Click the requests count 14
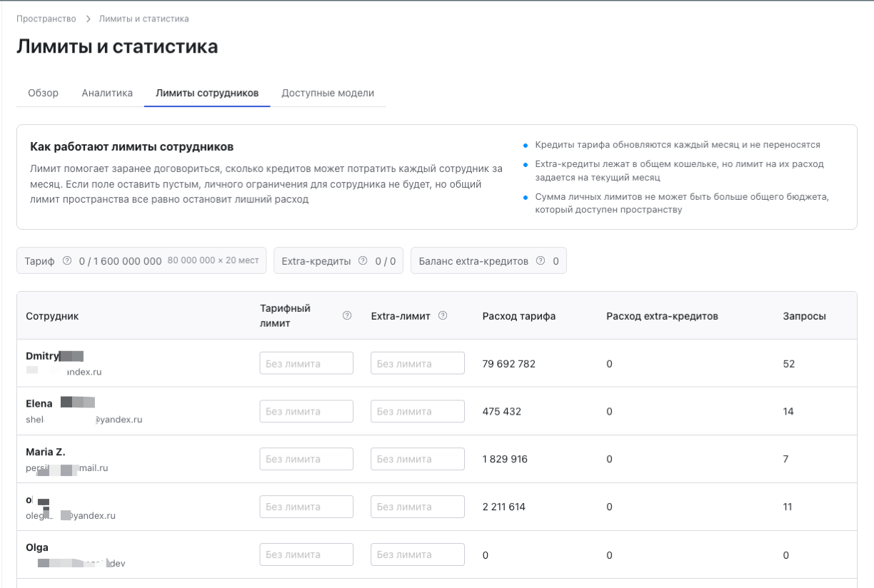874x588 pixels. coord(788,412)
